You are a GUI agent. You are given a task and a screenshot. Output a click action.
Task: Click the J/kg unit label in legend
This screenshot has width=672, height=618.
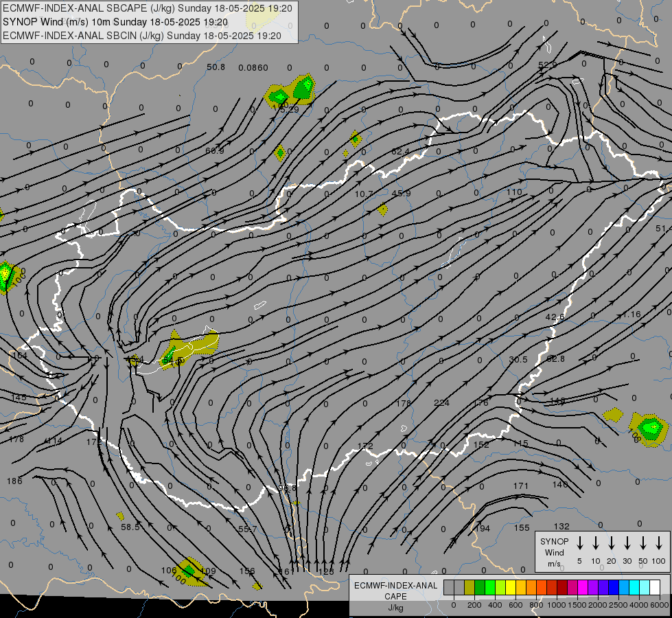[395, 608]
